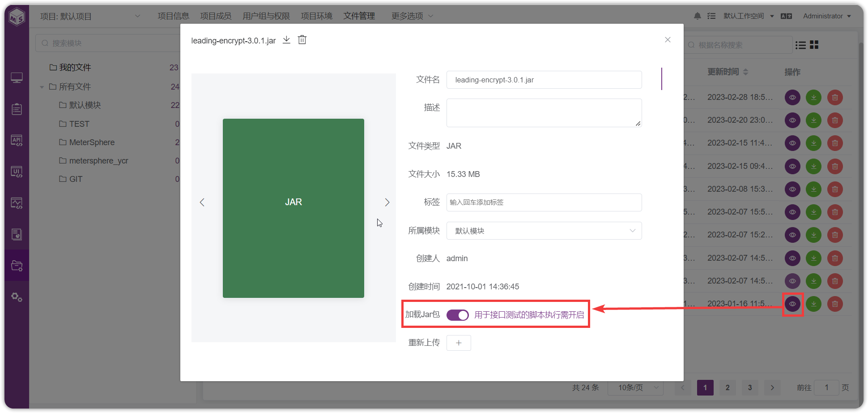Image resolution: width=868 pixels, height=413 pixels.
Task: Switch language with the translate icon
Action: [x=786, y=16]
